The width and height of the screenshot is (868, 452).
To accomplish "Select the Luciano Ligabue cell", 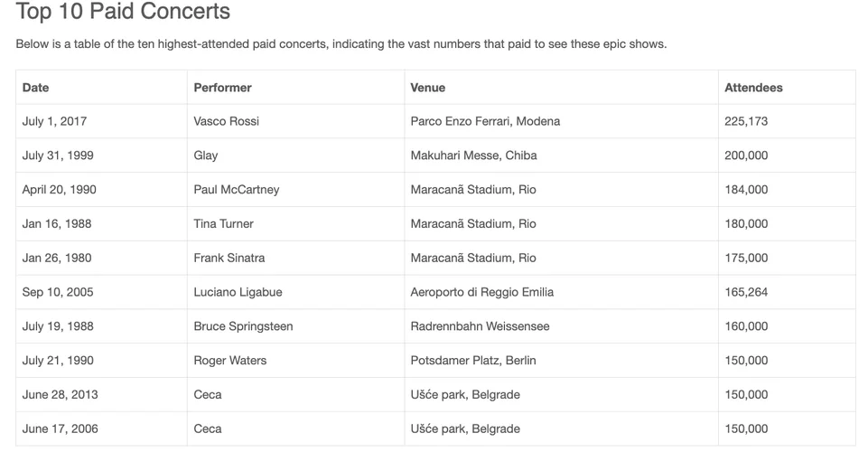I will click(238, 292).
